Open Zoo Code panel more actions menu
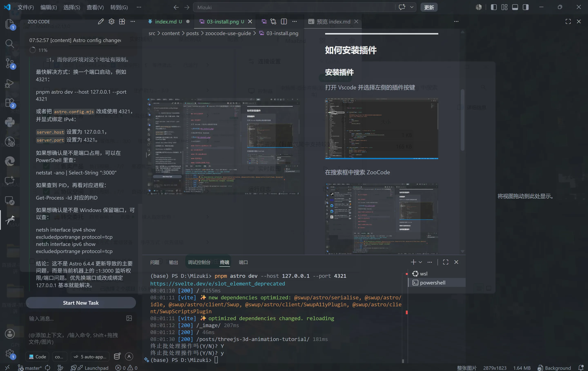 tap(133, 21)
